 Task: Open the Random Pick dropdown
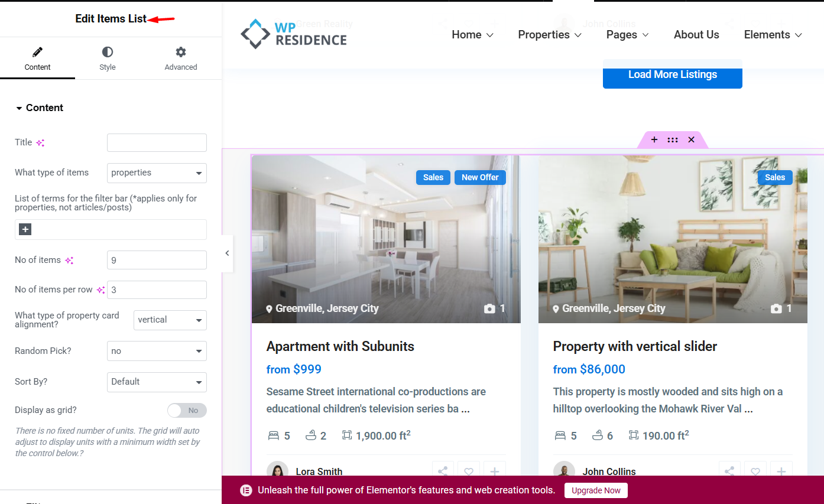coord(157,351)
